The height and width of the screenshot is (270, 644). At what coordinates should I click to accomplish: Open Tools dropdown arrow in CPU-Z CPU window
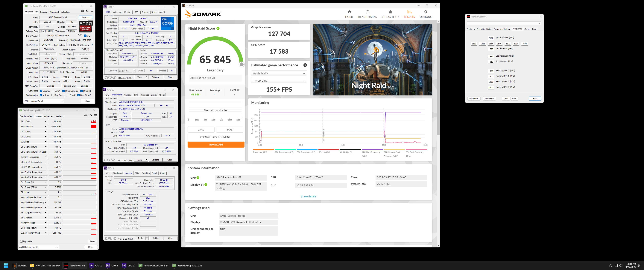tap(147, 77)
